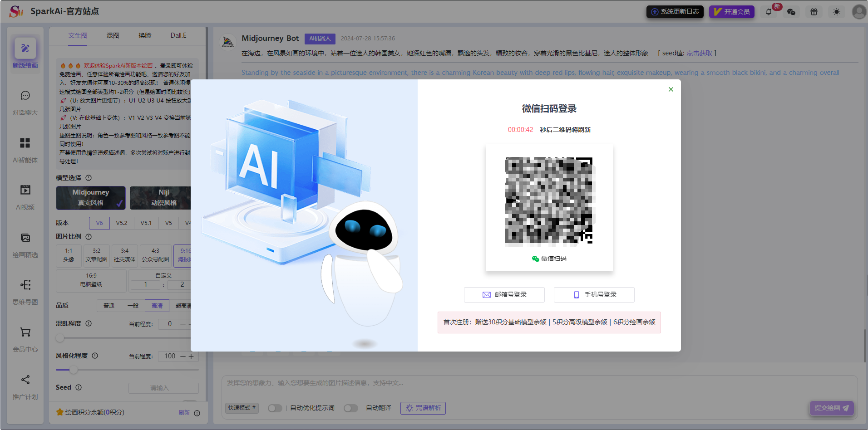Select 一般 quality option
The width and height of the screenshot is (868, 430).
(x=133, y=306)
